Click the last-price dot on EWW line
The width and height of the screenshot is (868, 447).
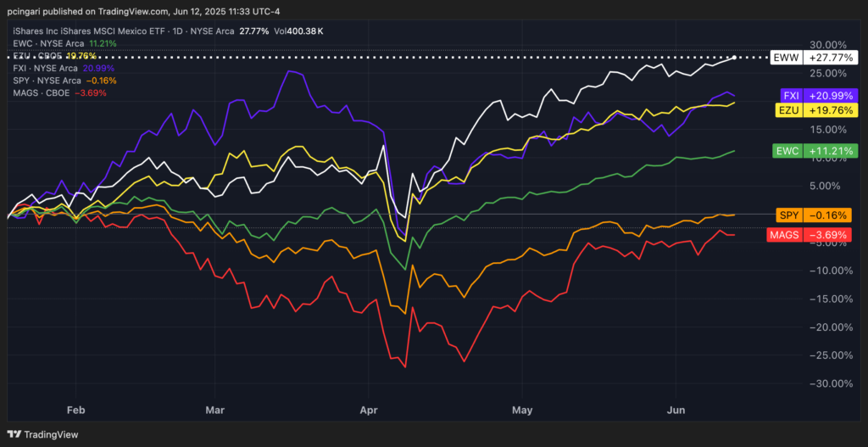pos(734,57)
